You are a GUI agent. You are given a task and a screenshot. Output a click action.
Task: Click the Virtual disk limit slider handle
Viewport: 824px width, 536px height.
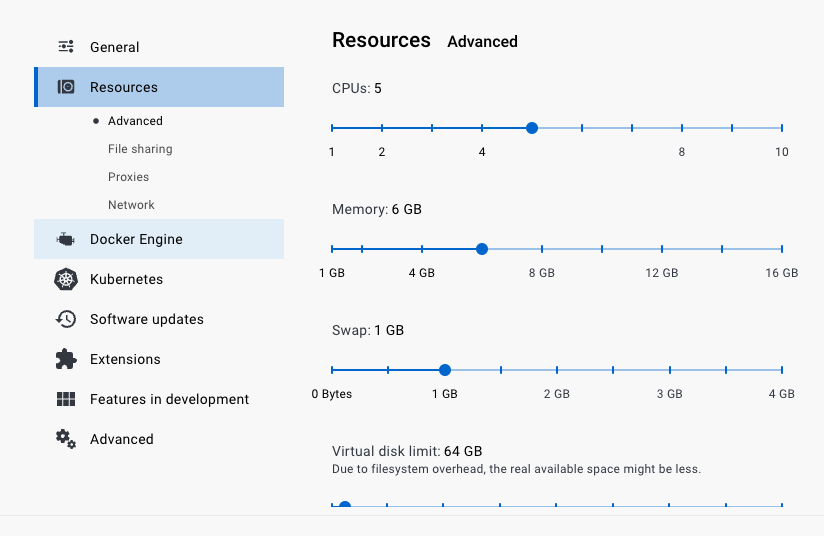(x=345, y=506)
